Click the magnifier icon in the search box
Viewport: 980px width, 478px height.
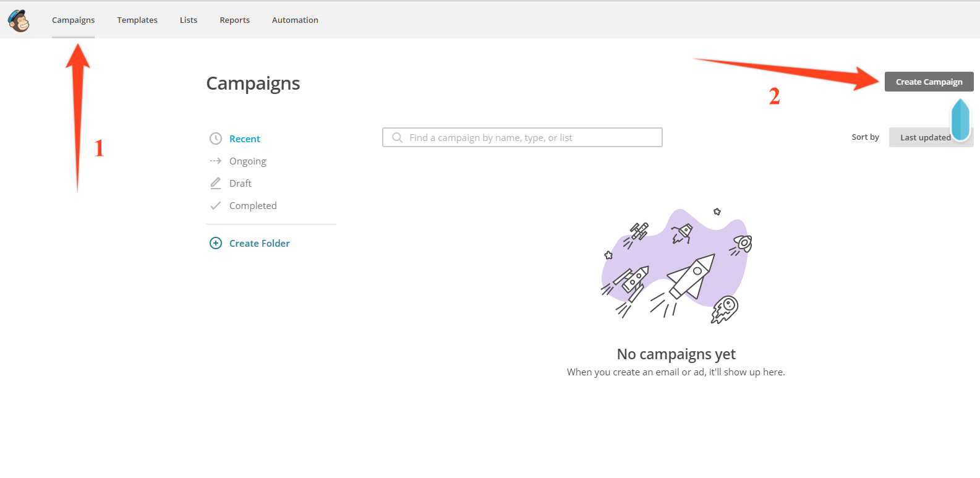pos(398,137)
